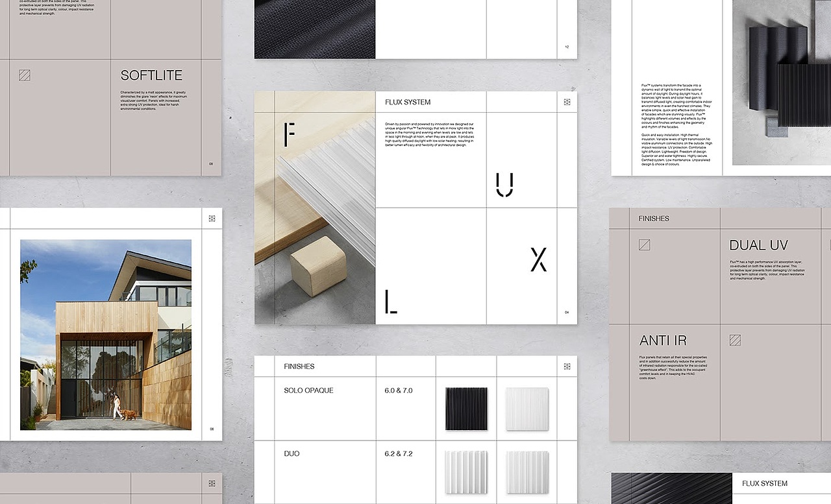Click the large stencil letter U
831x504 pixels.
(504, 185)
